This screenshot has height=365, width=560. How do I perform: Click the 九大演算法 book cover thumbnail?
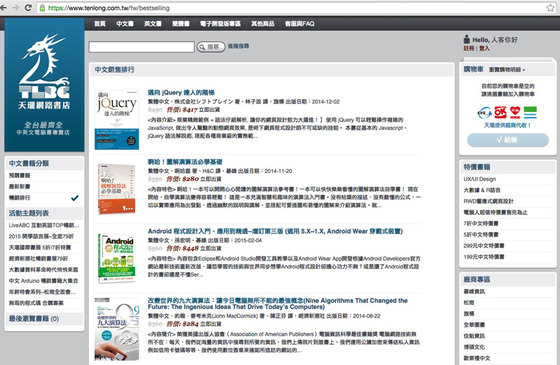[117, 329]
